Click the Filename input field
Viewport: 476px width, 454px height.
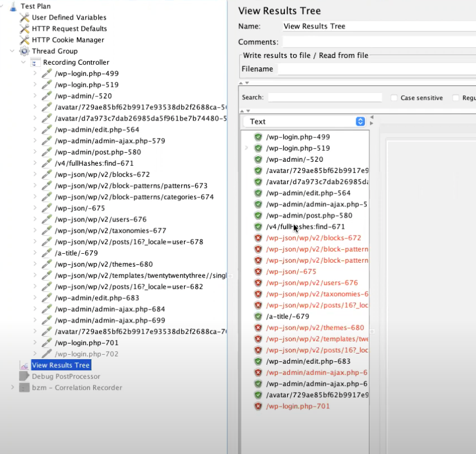pyautogui.click(x=377, y=69)
